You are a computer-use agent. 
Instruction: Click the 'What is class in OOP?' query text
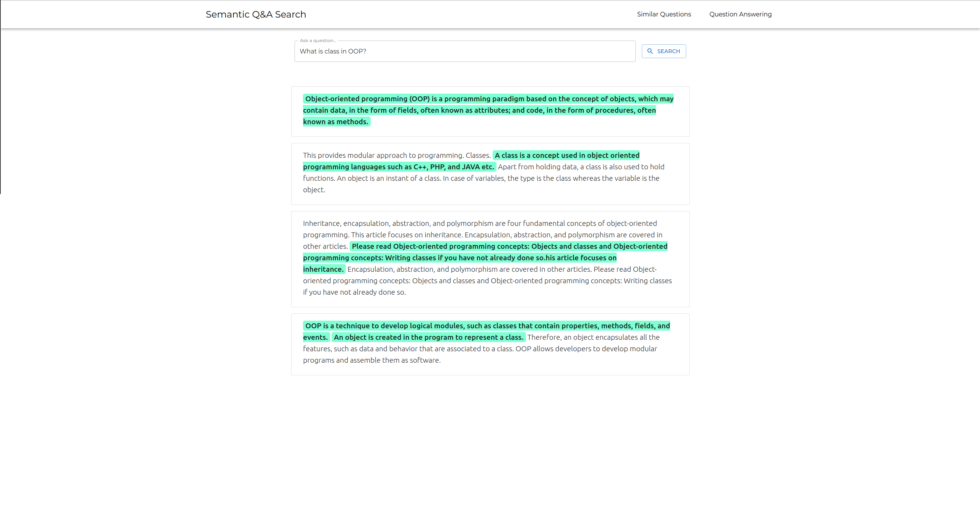click(333, 51)
